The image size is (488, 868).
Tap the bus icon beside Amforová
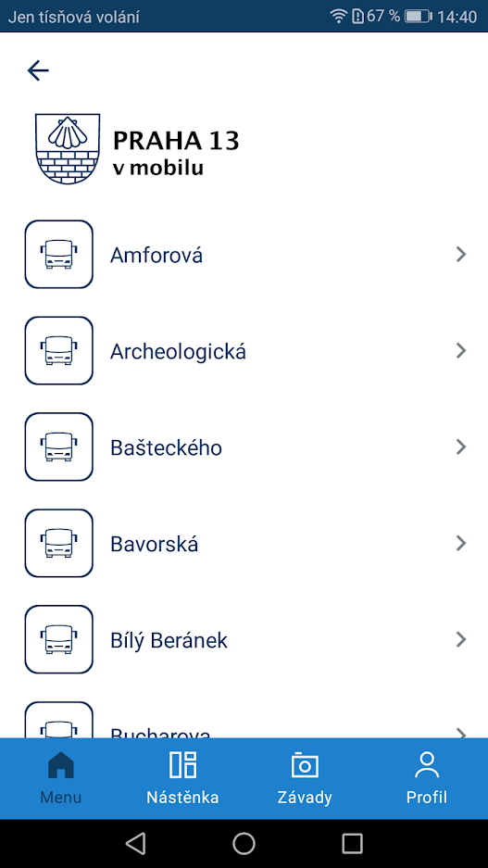click(58, 254)
